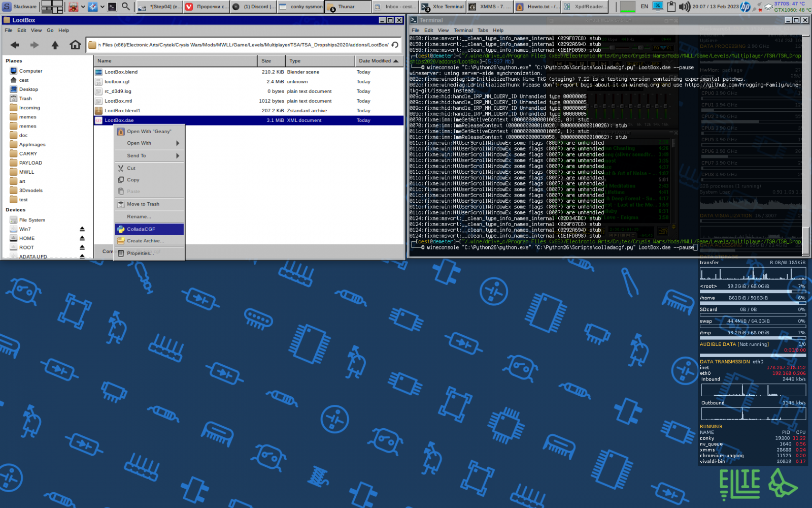Choose Move to Trash for LootBox.dae
The image size is (812, 508).
click(149, 204)
